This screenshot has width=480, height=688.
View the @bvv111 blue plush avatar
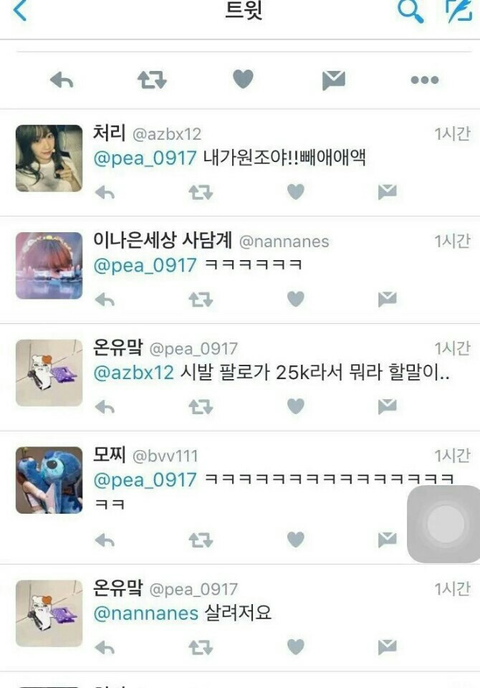(x=49, y=480)
